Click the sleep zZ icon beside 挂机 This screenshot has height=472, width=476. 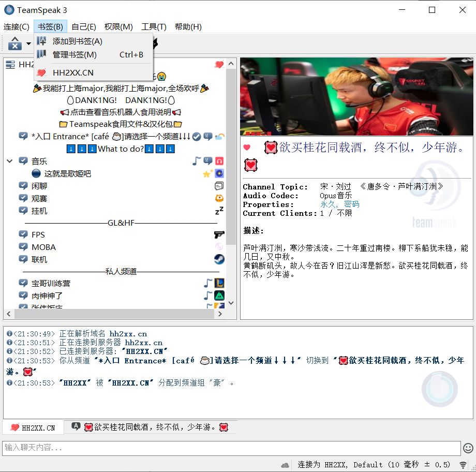219,211
